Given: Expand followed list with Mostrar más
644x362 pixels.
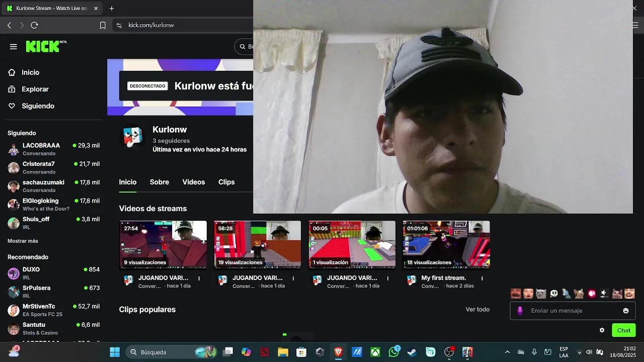Looking at the screenshot, I should [23, 241].
